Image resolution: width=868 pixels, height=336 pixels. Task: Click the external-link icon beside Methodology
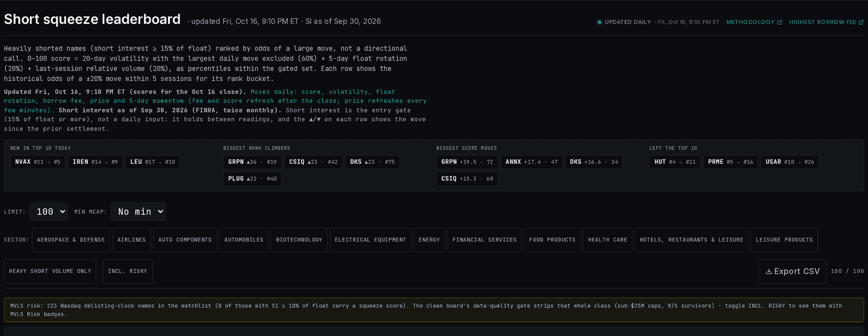(780, 22)
